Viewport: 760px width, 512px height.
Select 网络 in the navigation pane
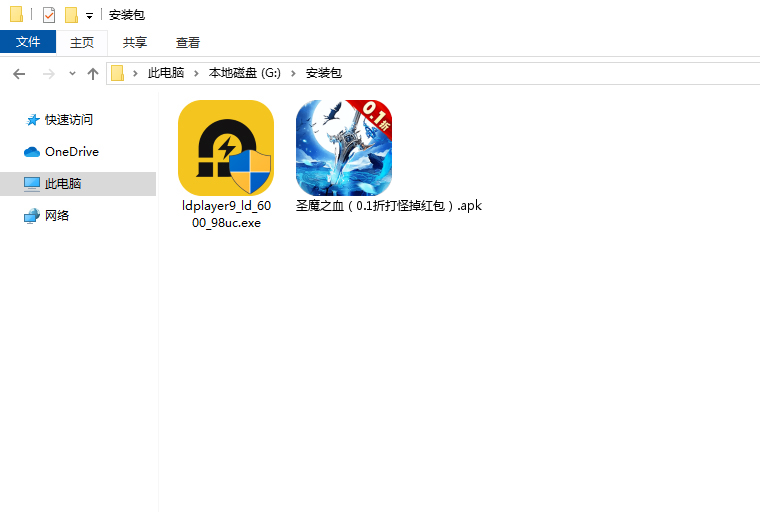(x=57, y=216)
